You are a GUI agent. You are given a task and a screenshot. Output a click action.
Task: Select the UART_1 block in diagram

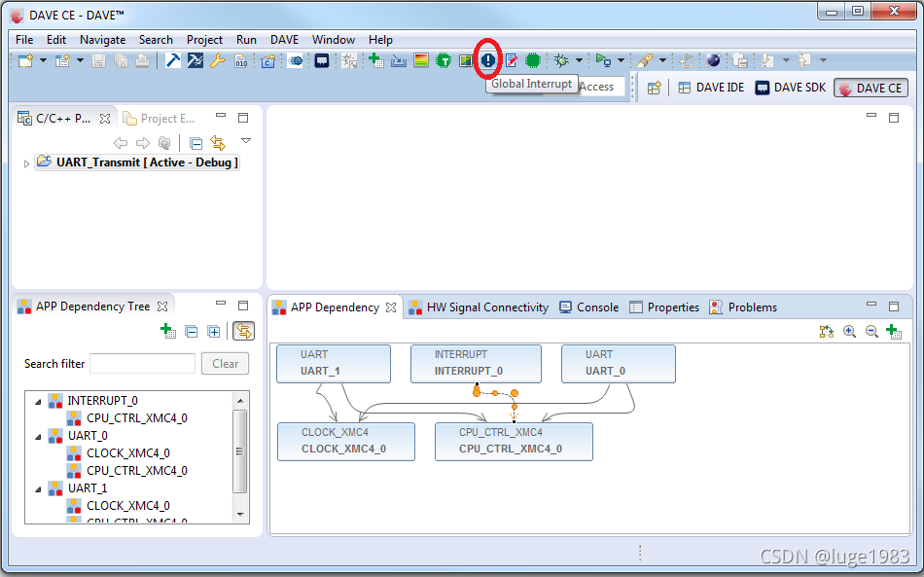pyautogui.click(x=334, y=364)
